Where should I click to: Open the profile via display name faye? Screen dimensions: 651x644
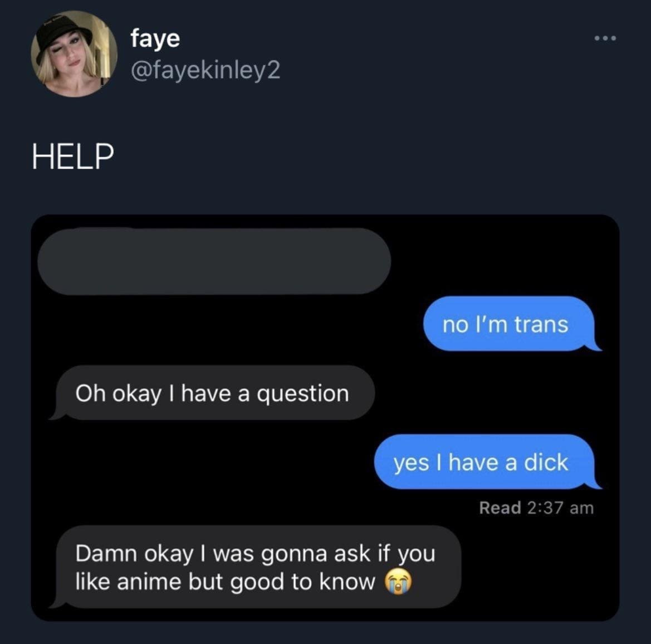tap(155, 38)
